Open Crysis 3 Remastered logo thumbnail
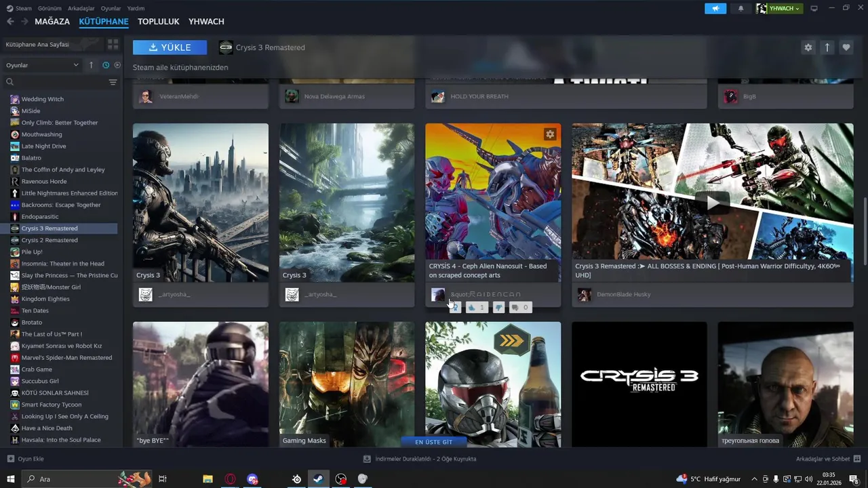 pyautogui.click(x=639, y=384)
